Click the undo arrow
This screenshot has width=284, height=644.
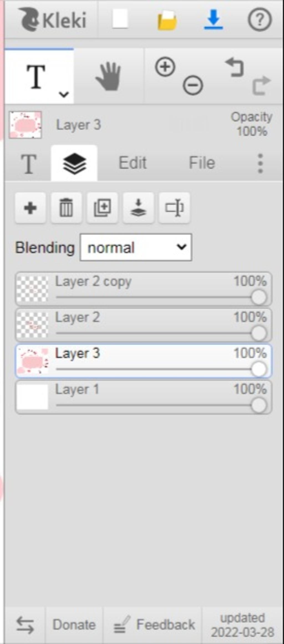point(235,67)
